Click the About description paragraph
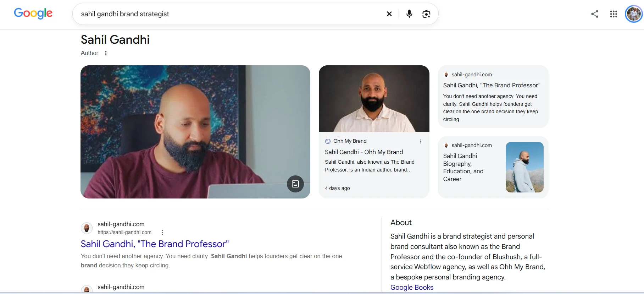The height and width of the screenshot is (294, 644). point(468,257)
